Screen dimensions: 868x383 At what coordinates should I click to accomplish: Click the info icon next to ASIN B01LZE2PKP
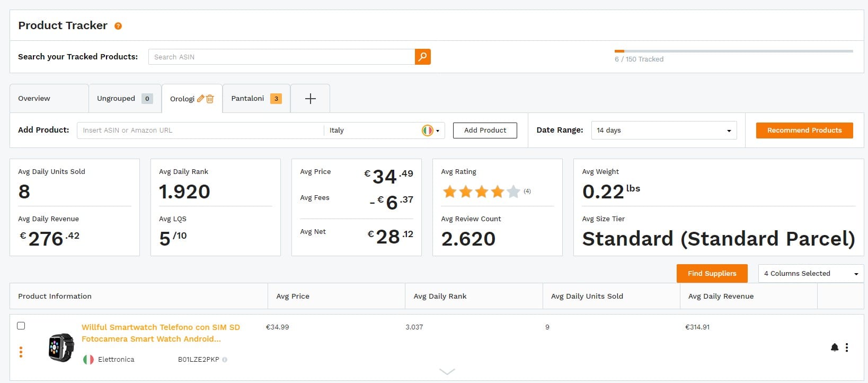[225, 360]
